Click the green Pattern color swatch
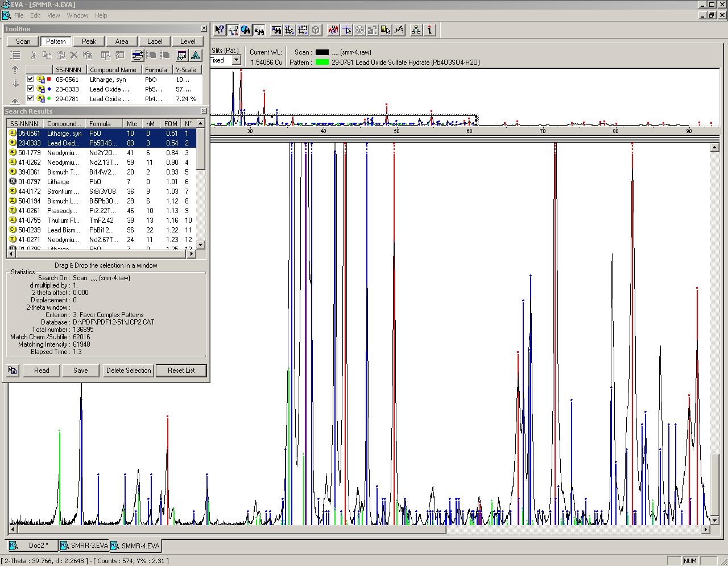This screenshot has height=566, width=728. (x=322, y=63)
